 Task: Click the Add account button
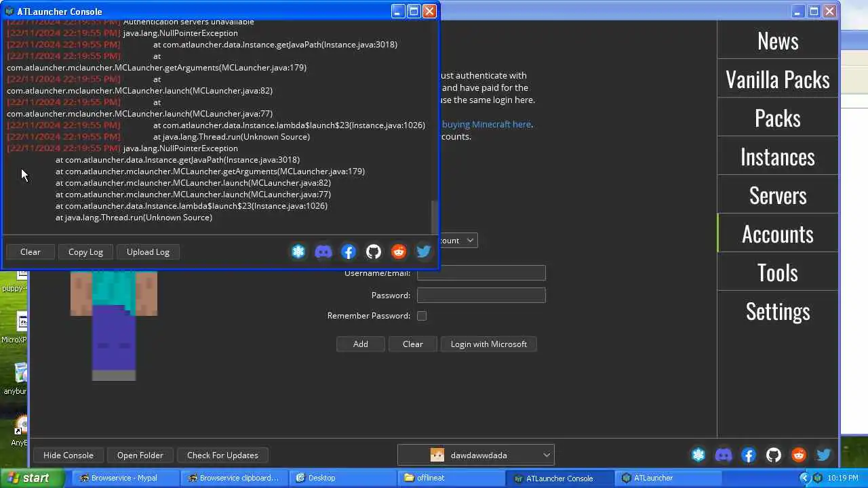point(361,344)
